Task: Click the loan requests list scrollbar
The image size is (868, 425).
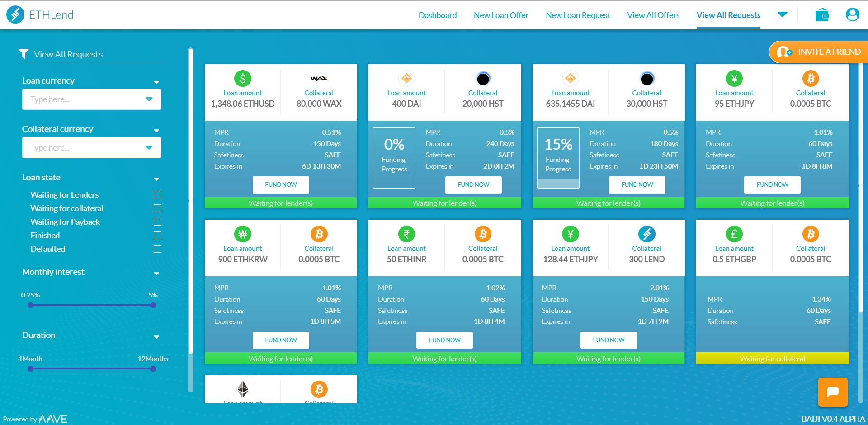Action: coord(860,188)
